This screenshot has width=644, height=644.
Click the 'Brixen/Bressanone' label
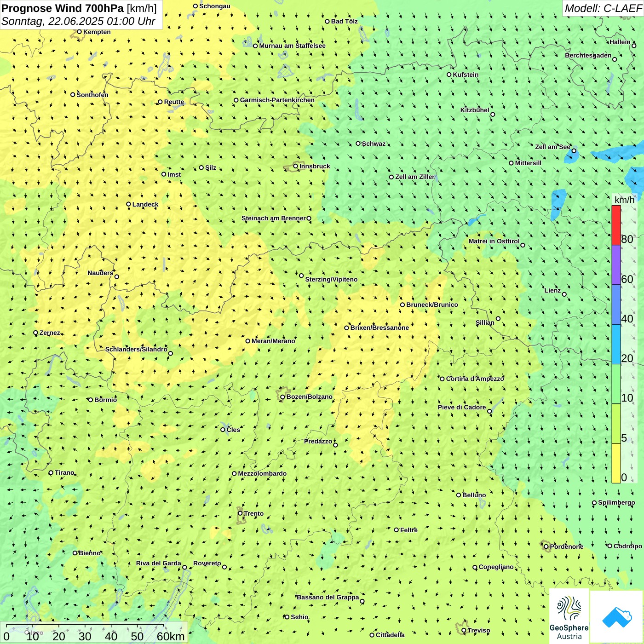pyautogui.click(x=380, y=328)
